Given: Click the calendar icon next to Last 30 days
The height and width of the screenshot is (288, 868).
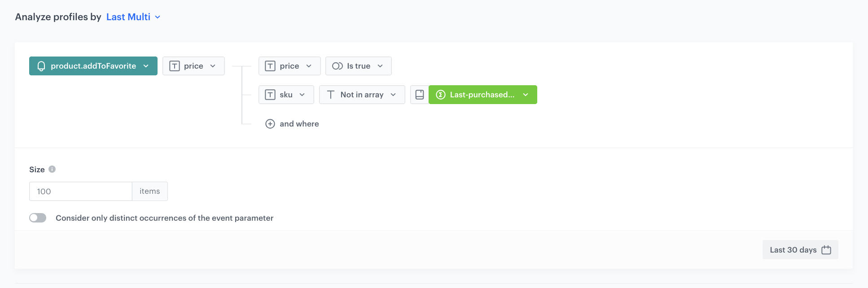Looking at the screenshot, I should (x=826, y=250).
